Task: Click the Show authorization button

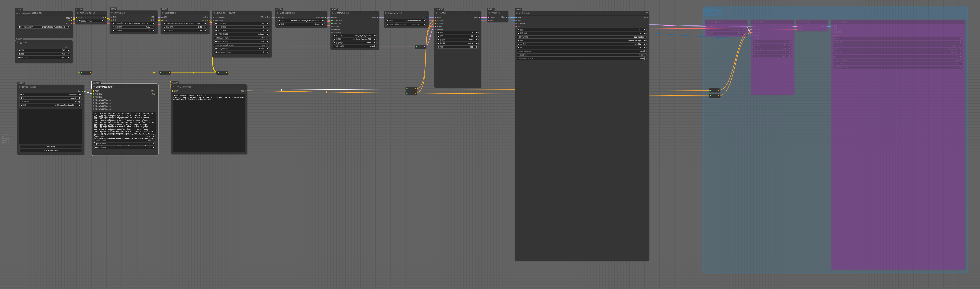Action: [51, 150]
